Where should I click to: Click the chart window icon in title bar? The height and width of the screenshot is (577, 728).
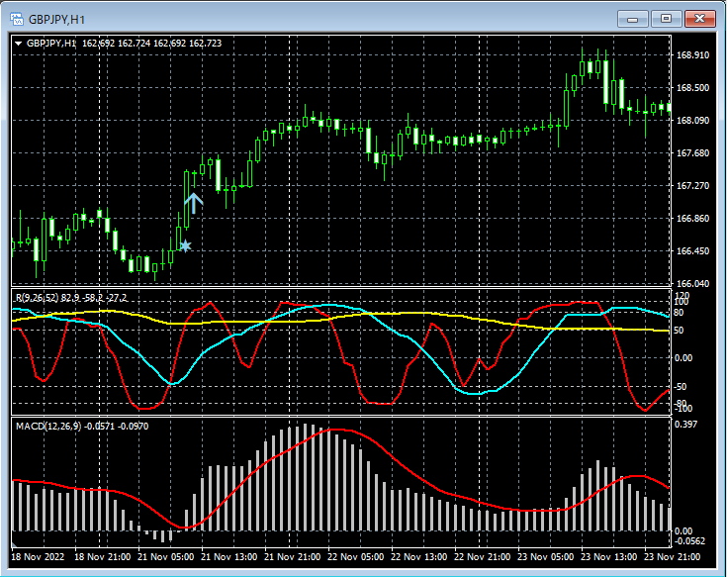tap(16, 18)
